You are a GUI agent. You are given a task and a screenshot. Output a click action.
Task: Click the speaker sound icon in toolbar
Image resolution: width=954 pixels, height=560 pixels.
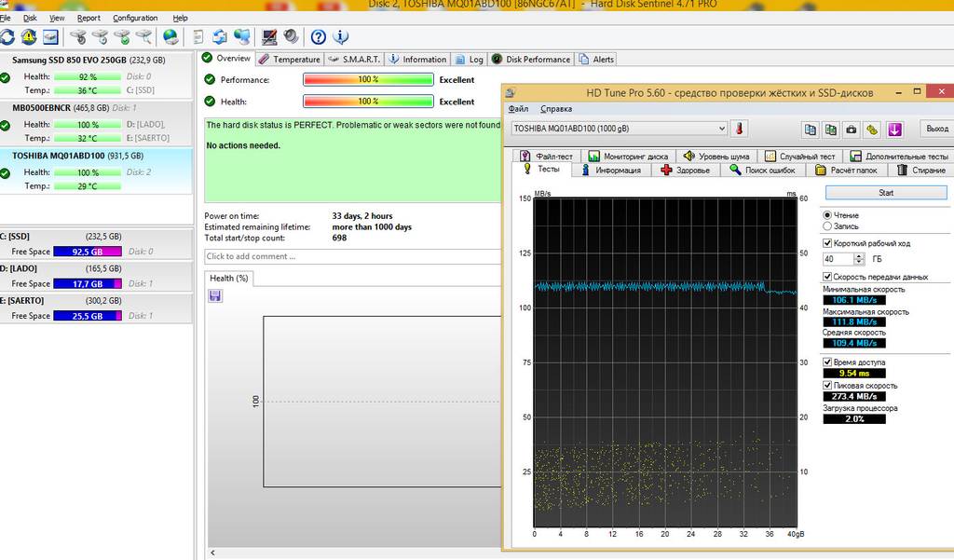[x=292, y=37]
